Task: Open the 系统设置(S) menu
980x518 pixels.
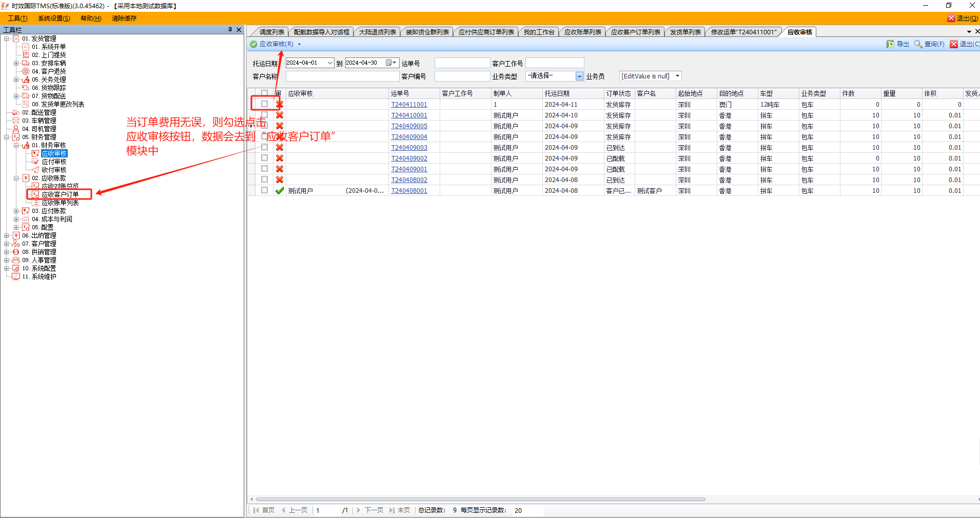Action: coord(54,18)
